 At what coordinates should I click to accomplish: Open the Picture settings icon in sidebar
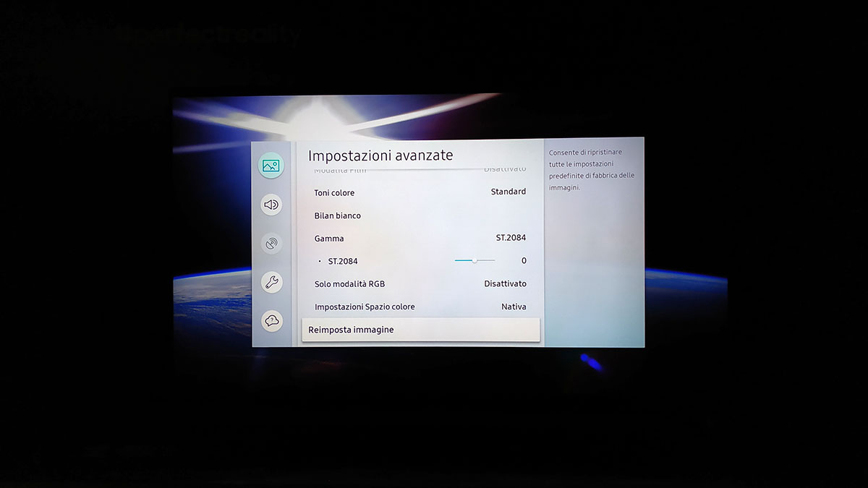(x=271, y=166)
